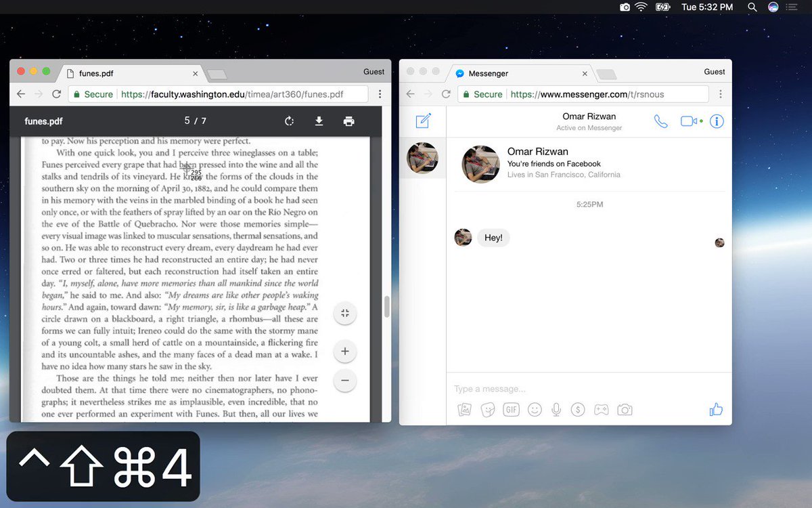
Task: Choose an emoji from the smiley icon
Action: 535,409
